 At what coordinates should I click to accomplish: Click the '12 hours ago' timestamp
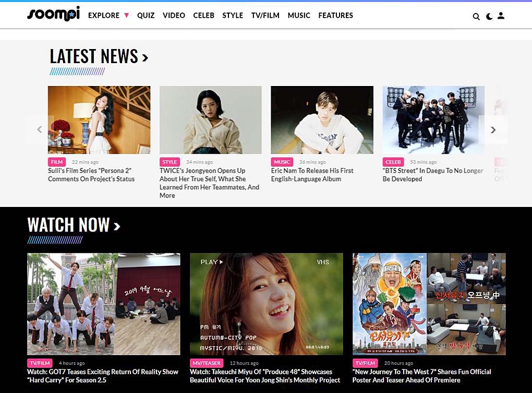[244, 363]
